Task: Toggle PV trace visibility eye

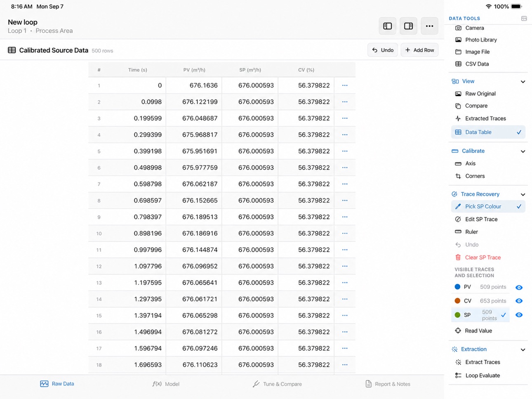Action: [519, 287]
